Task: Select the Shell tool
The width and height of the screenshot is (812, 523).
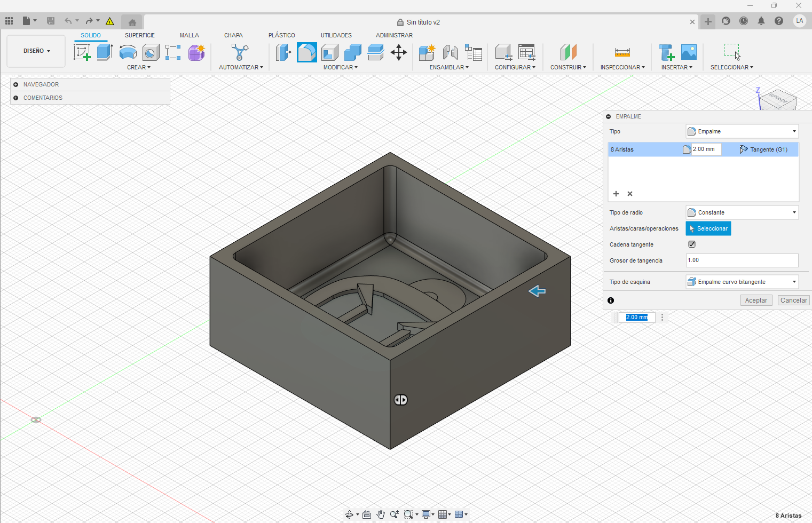Action: 330,52
